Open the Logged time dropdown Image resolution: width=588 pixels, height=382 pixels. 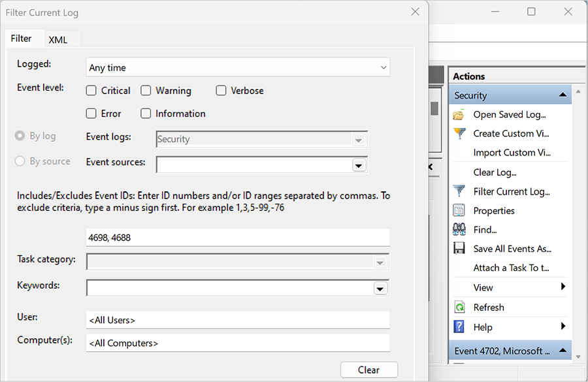point(238,67)
